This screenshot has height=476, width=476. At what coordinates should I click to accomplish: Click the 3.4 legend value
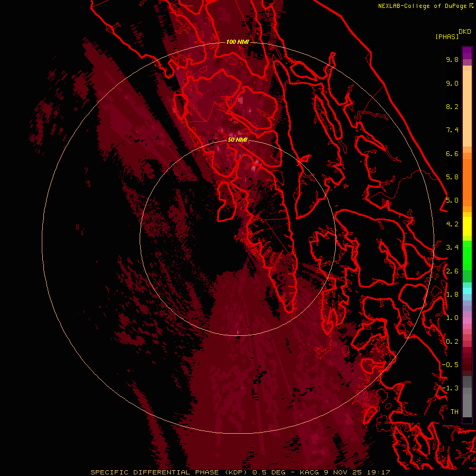tap(452, 248)
